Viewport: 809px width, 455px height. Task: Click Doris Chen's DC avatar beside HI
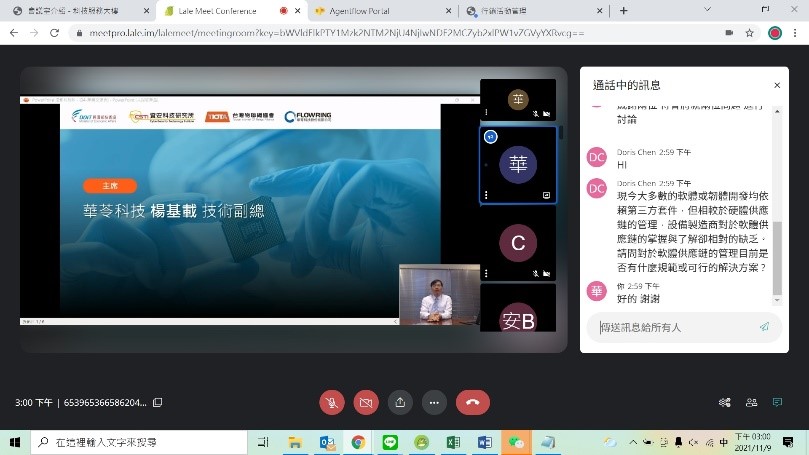pos(596,157)
